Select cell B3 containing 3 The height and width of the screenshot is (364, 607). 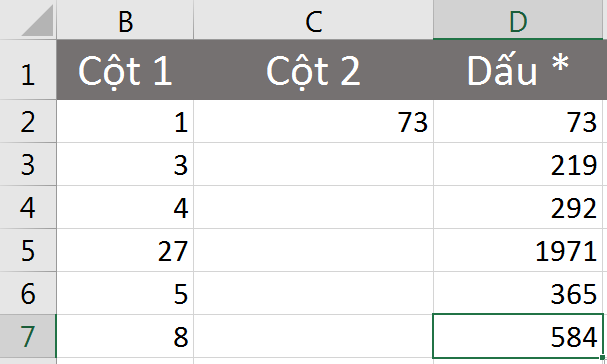click(x=125, y=165)
